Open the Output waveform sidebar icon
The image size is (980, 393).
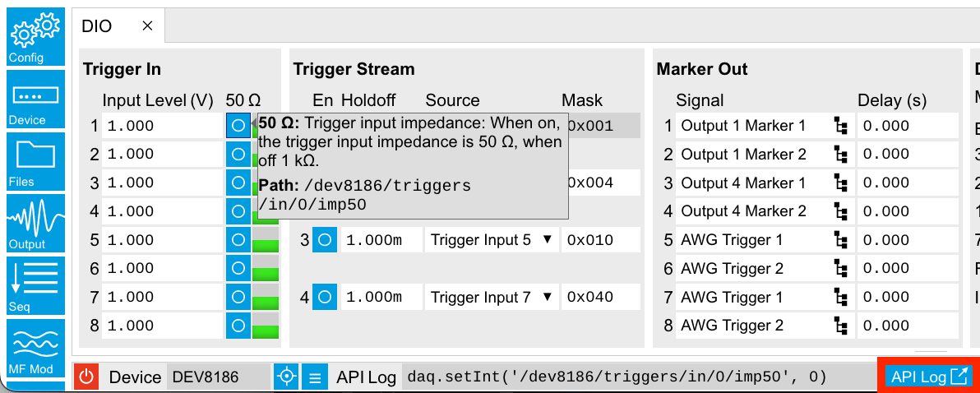coord(35,223)
